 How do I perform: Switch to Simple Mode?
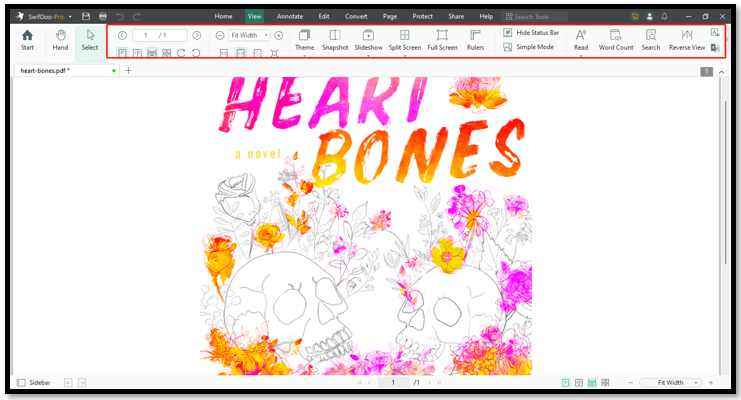pyautogui.click(x=528, y=47)
